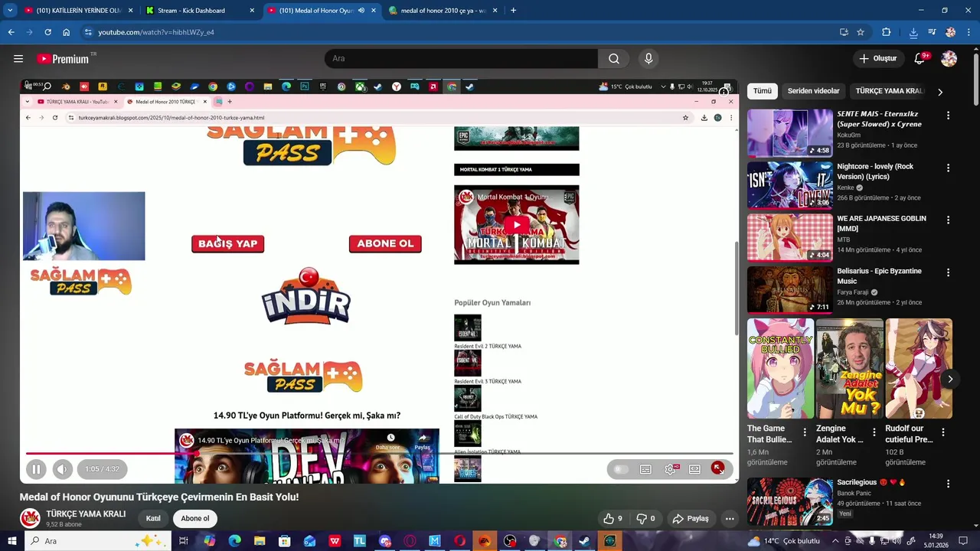
Task: Open the Windows Start menu
Action: [11, 541]
